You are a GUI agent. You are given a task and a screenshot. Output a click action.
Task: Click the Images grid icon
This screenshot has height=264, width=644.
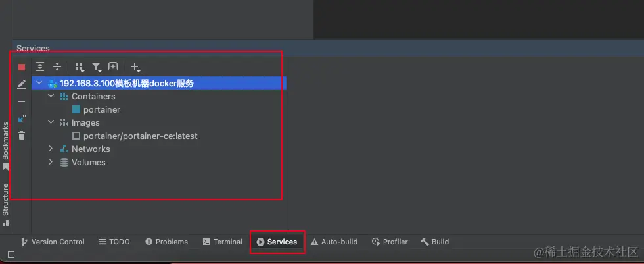pos(64,123)
